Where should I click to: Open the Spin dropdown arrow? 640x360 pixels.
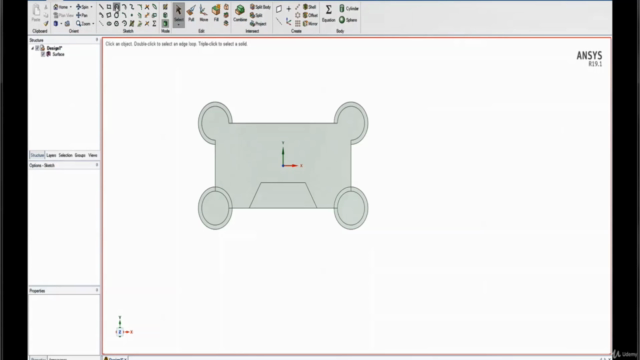[91, 7]
